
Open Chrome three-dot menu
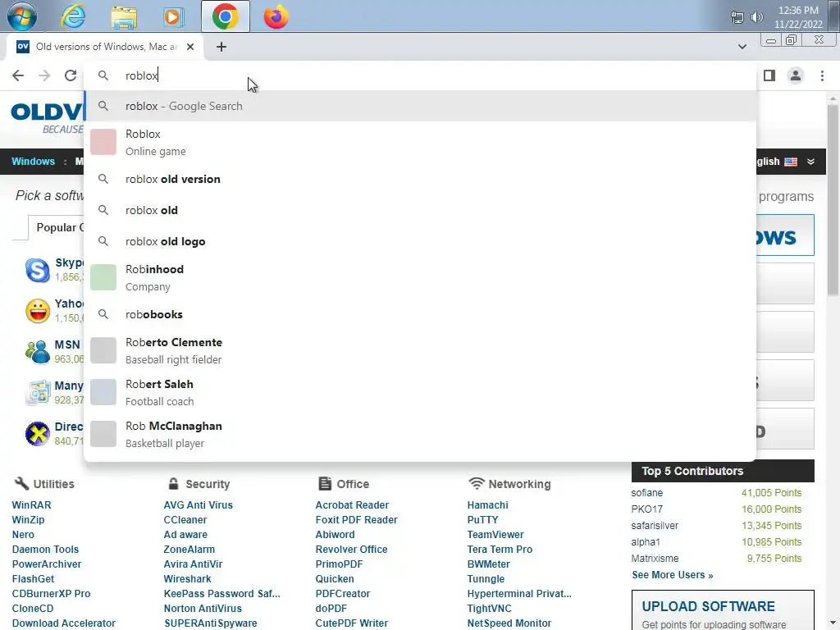tap(822, 75)
